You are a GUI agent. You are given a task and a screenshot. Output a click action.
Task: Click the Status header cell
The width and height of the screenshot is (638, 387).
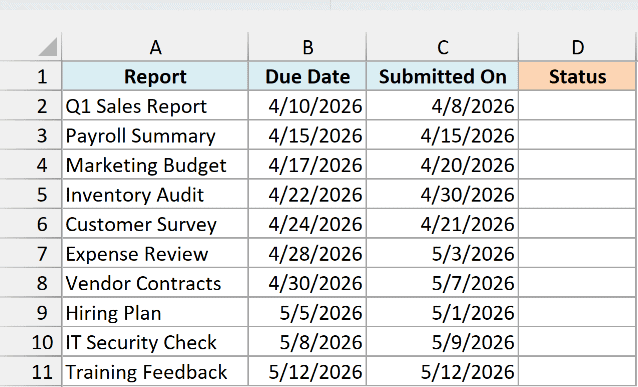577,76
